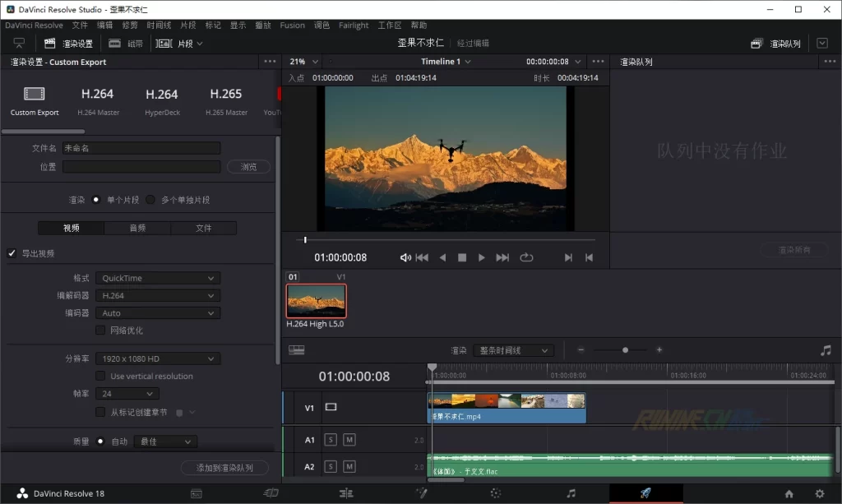Open the 帧率 24 dropdown
Viewport: 842px width, 504px height.
(x=127, y=394)
